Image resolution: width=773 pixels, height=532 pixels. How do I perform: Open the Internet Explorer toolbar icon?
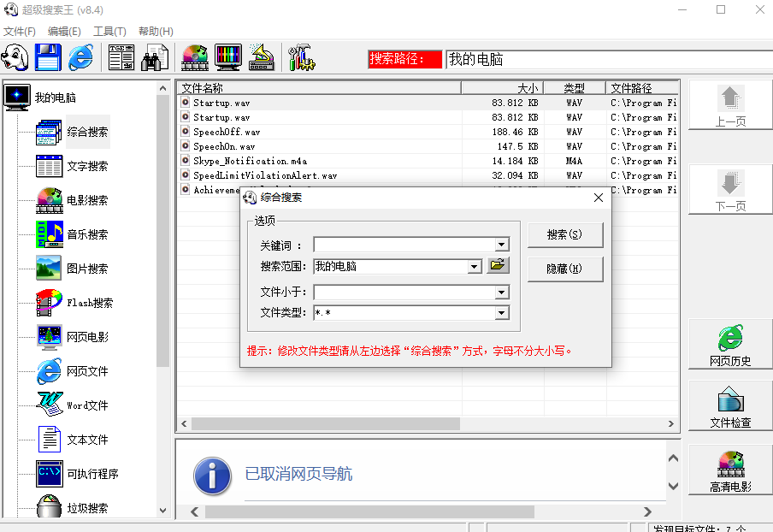pyautogui.click(x=80, y=57)
